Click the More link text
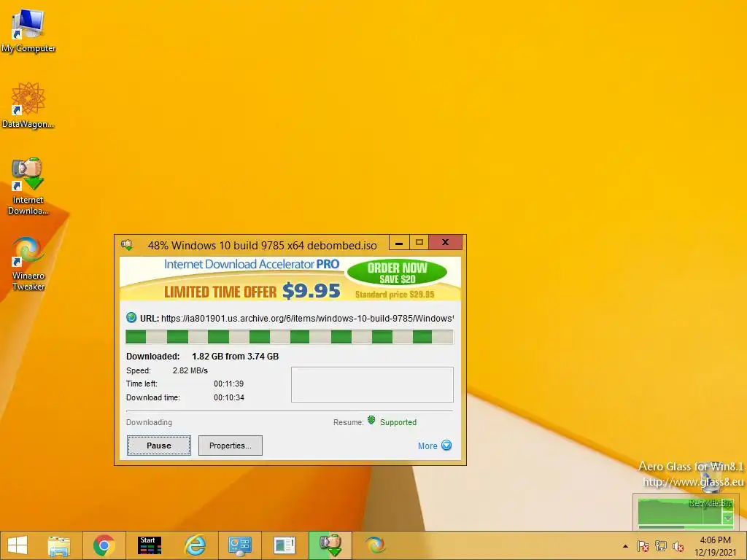This screenshot has width=747, height=560. point(427,446)
